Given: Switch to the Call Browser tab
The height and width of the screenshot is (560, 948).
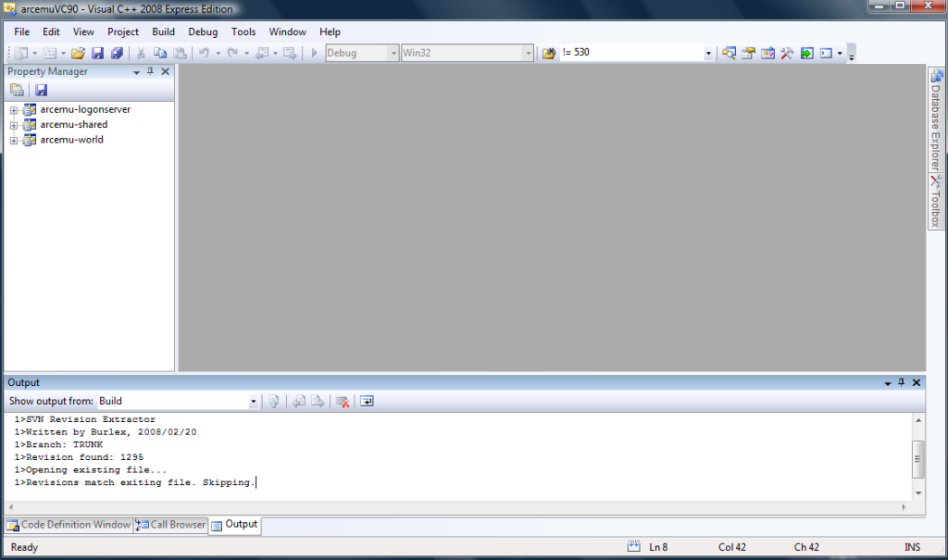Looking at the screenshot, I should point(170,525).
